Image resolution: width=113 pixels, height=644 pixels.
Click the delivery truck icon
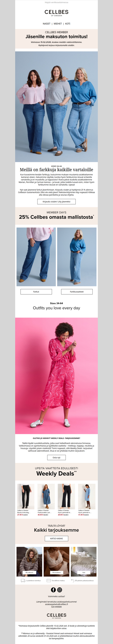point(23,580)
